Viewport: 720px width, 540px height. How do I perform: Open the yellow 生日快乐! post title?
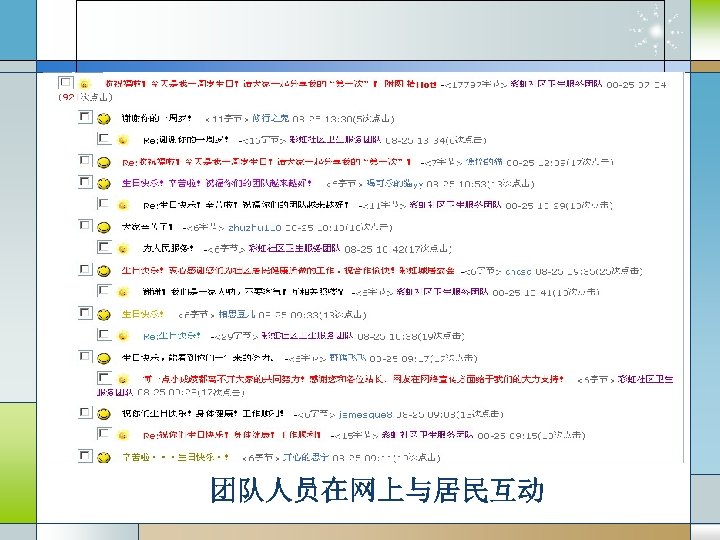(x=143, y=314)
